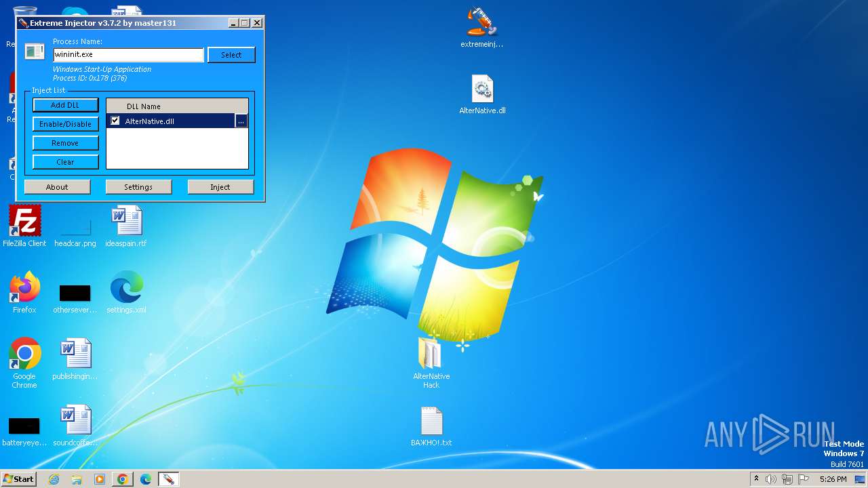Launch Google Chrome from the desktop
The height and width of the screenshot is (488, 868).
(x=24, y=363)
